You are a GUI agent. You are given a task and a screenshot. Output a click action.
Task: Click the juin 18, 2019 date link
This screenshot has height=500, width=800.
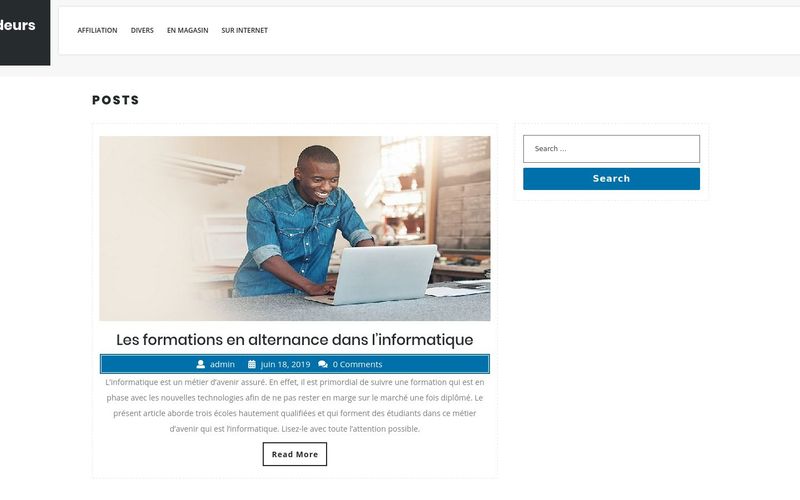tap(285, 364)
